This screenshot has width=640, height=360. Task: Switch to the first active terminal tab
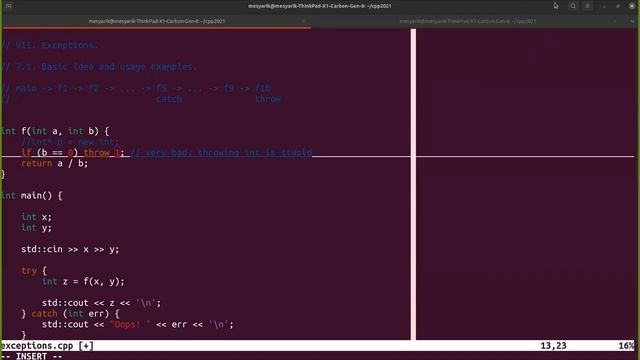pos(157,21)
